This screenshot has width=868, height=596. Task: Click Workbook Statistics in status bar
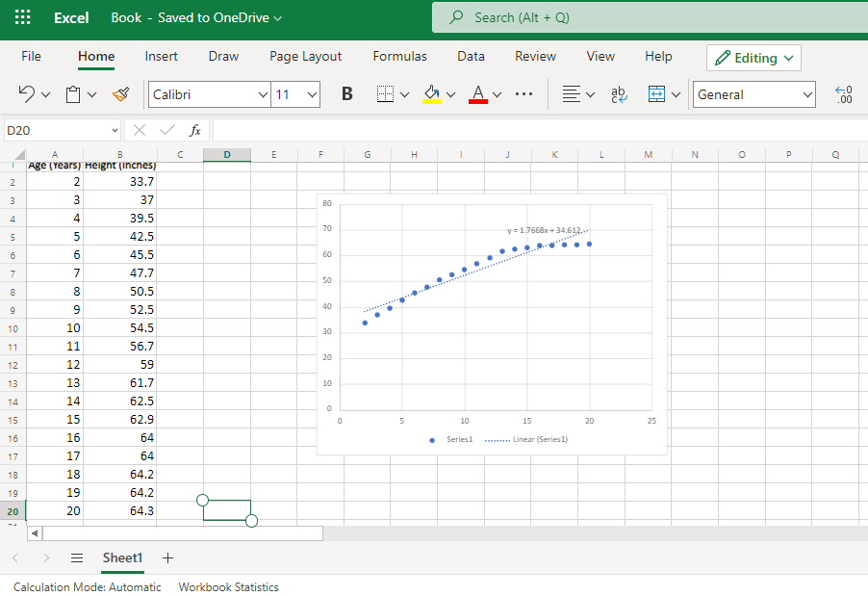[228, 586]
